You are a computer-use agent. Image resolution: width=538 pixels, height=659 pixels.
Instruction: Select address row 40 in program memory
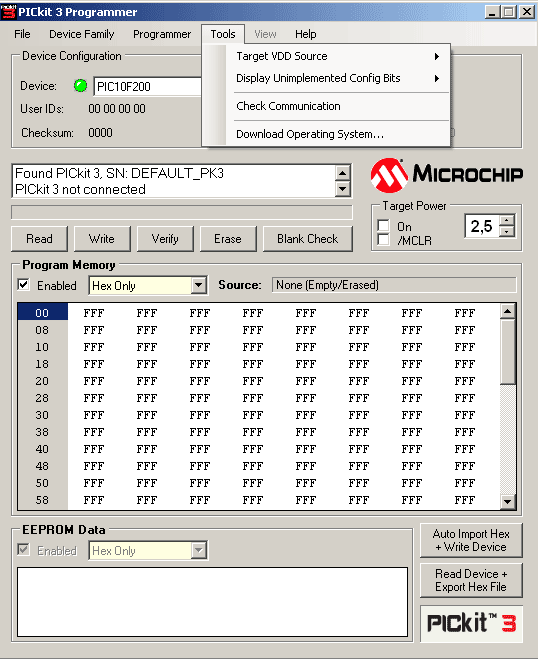(x=42, y=449)
